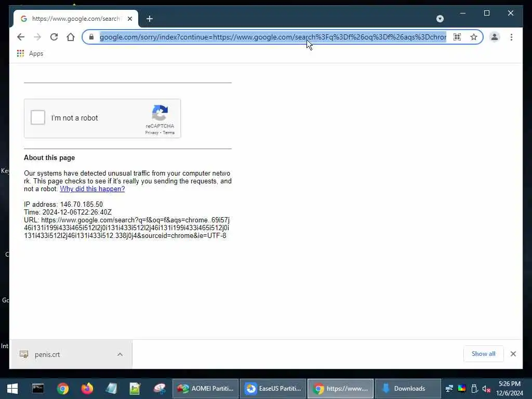The image size is (532, 399).
Task: Go back to the previous page
Action: (21, 37)
